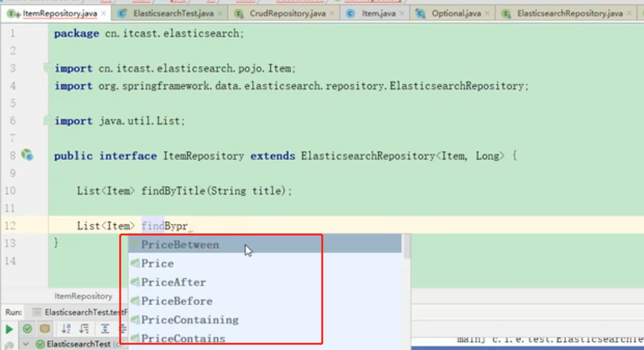
Task: Choose PriceBetween completion suggestion
Action: click(x=265, y=244)
